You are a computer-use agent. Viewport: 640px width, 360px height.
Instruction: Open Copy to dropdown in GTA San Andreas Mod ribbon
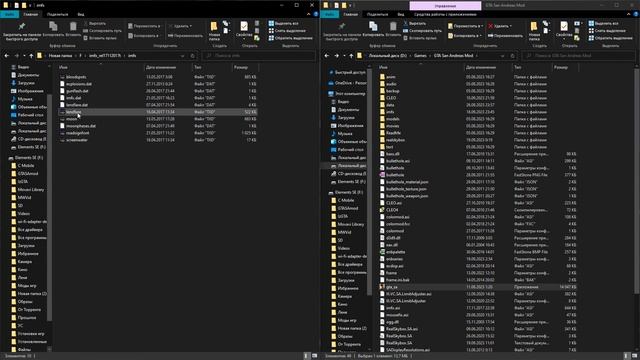point(464,36)
